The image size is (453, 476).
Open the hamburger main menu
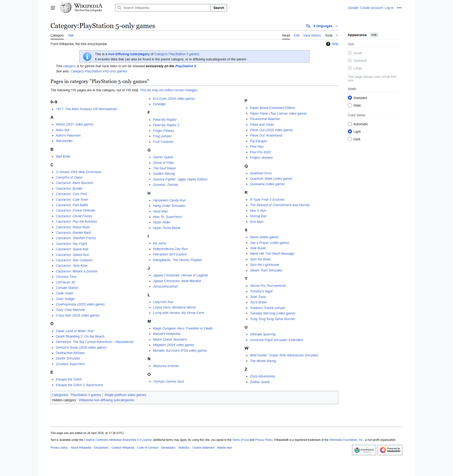[53, 8]
